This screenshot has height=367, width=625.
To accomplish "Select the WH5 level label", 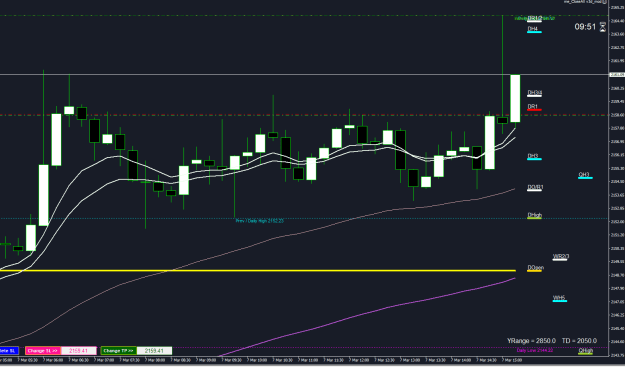I will tap(560, 298).
